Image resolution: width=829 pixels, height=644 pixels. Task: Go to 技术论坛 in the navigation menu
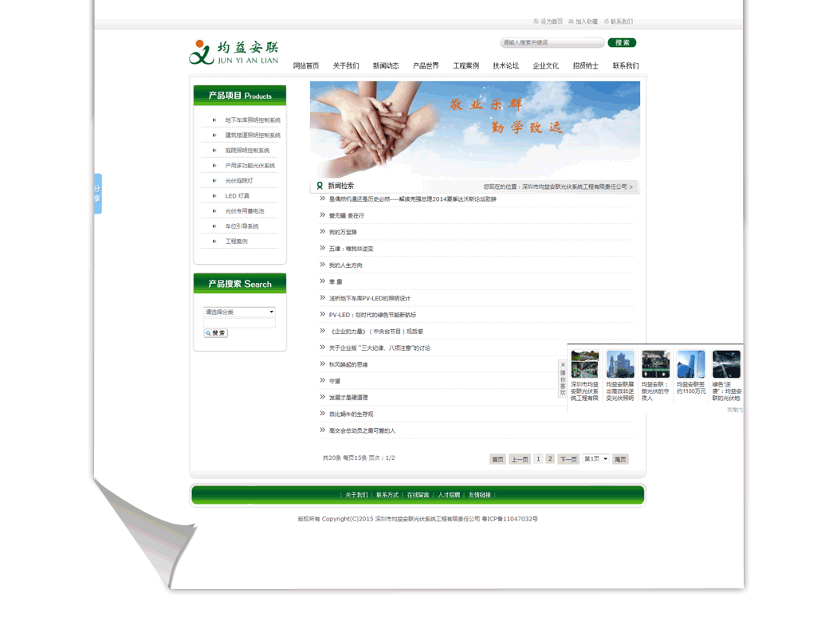[x=505, y=66]
